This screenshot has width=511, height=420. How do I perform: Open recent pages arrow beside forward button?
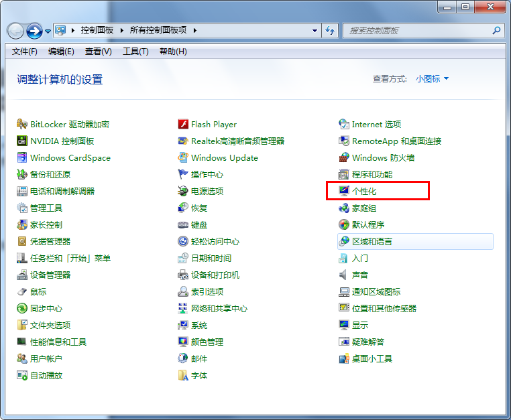[48, 31]
